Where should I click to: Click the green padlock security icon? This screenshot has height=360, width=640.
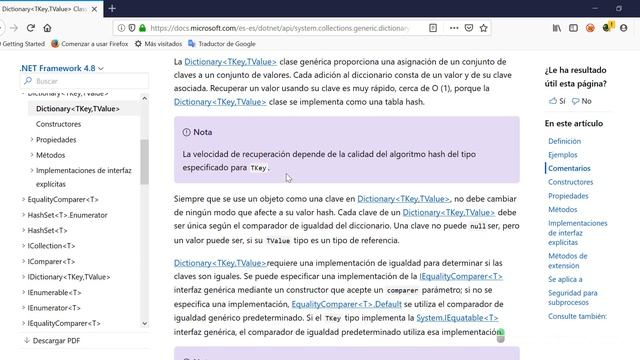coord(142,28)
